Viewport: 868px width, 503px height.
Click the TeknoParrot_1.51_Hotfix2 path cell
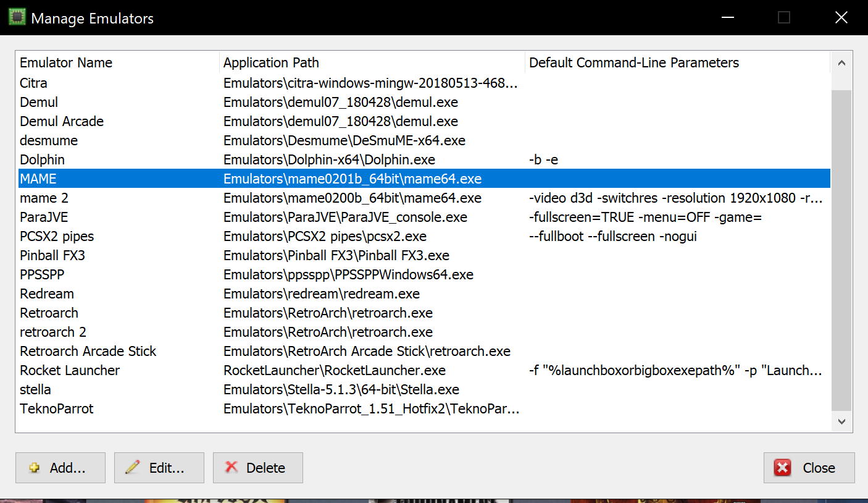[371, 408]
